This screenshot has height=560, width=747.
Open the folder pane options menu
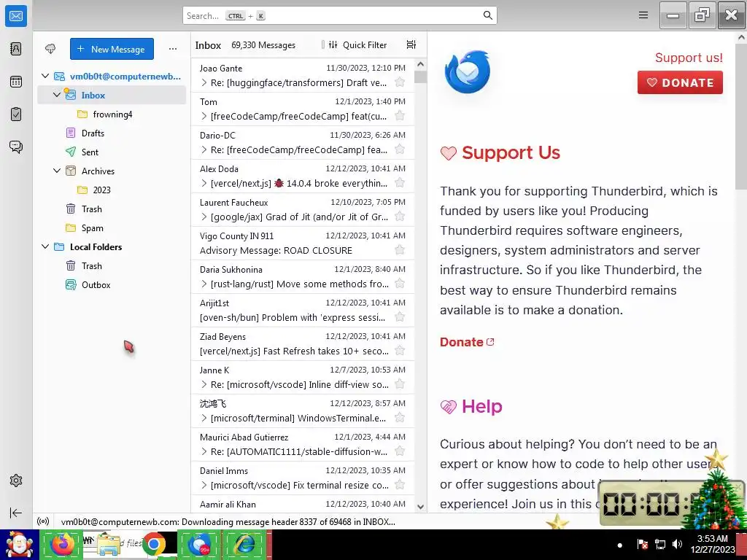172,49
